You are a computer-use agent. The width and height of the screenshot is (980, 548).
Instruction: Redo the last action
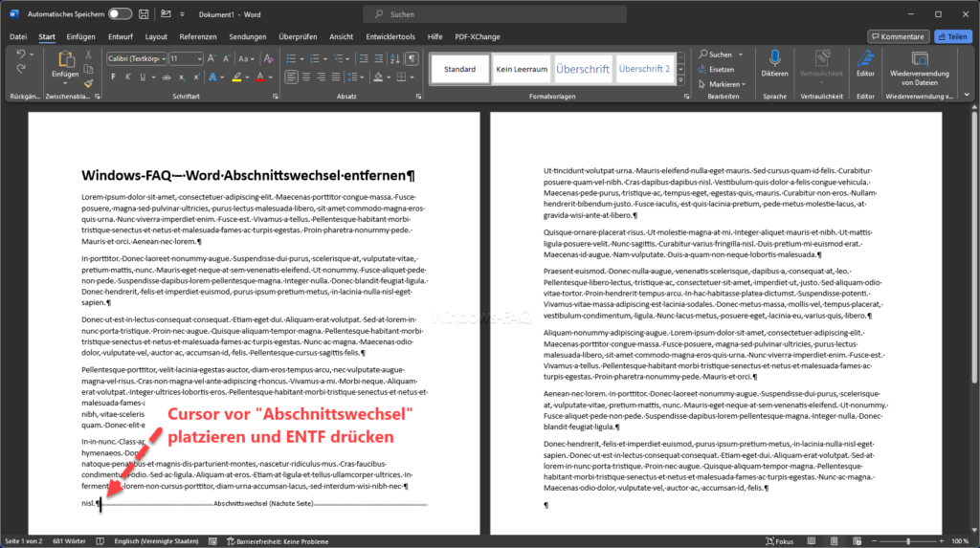click(21, 69)
